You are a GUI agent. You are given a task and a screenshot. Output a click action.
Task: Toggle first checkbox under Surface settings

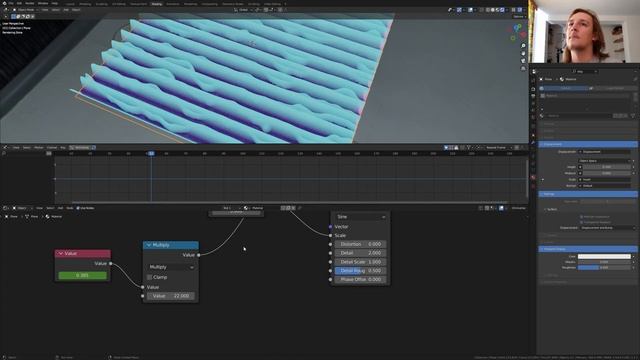click(x=581, y=217)
